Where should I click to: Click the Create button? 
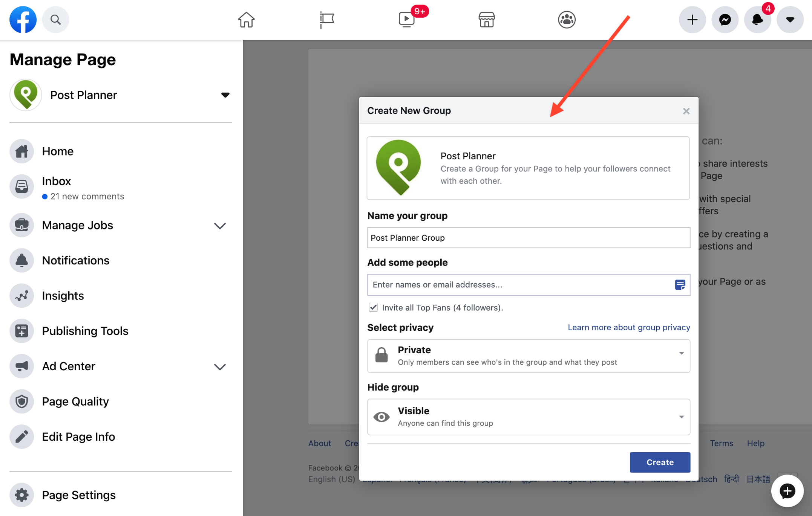point(660,462)
